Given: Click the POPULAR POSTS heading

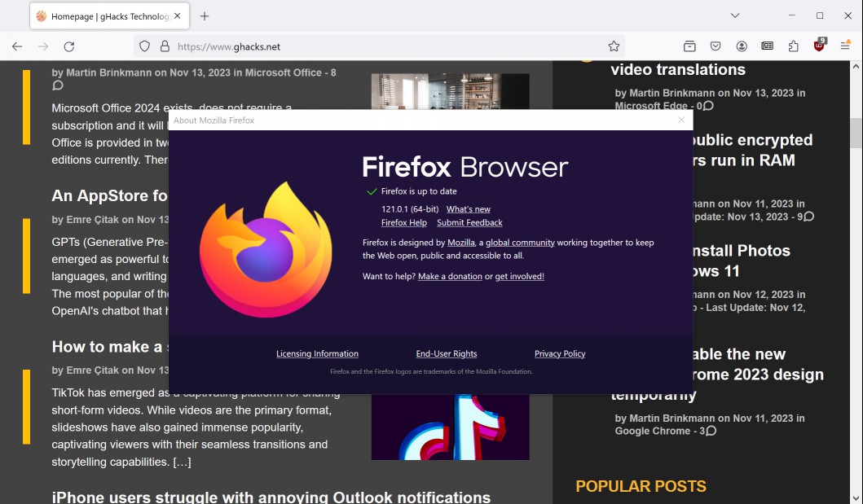Looking at the screenshot, I should (x=641, y=486).
